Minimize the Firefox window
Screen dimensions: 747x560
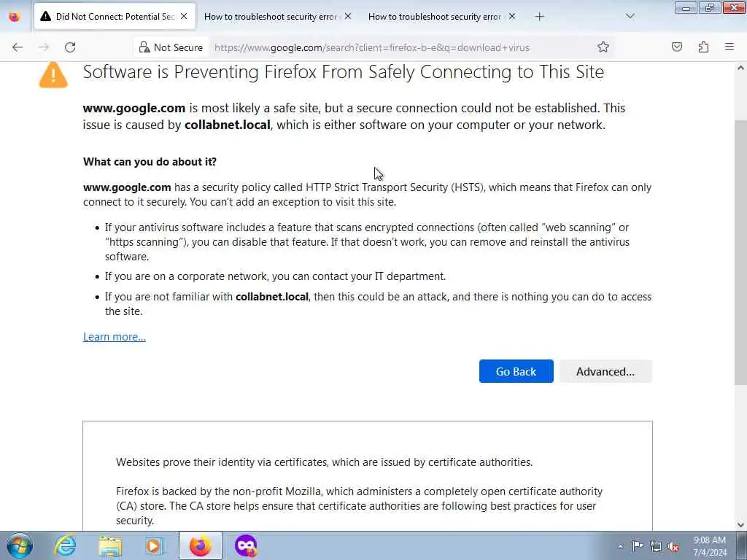[x=686, y=8]
